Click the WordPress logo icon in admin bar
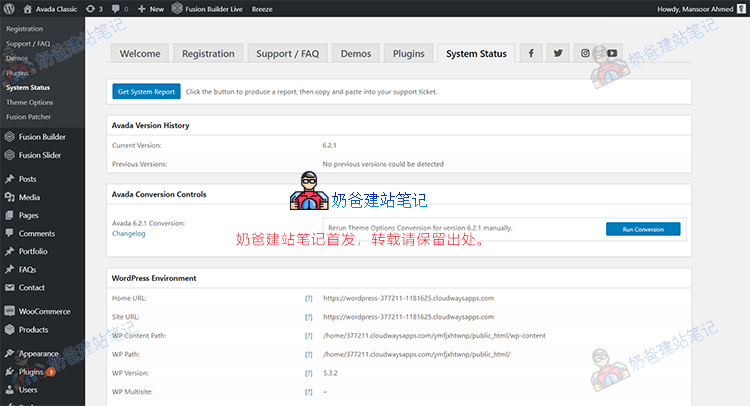The width and height of the screenshot is (750, 406). (x=10, y=8)
